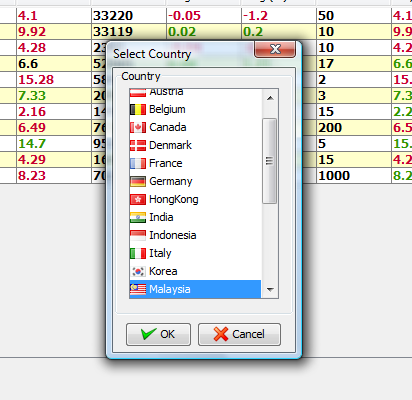412x400 pixels.
Task: Click the table cell showing 33220
Action: (x=129, y=16)
